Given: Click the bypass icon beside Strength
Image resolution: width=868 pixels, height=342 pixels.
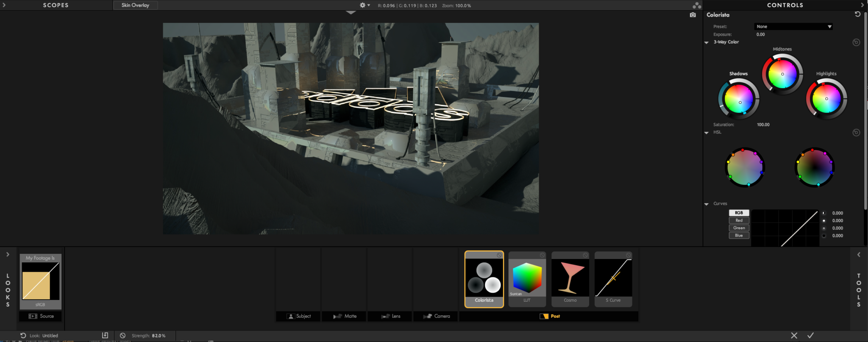Looking at the screenshot, I should click(x=122, y=335).
